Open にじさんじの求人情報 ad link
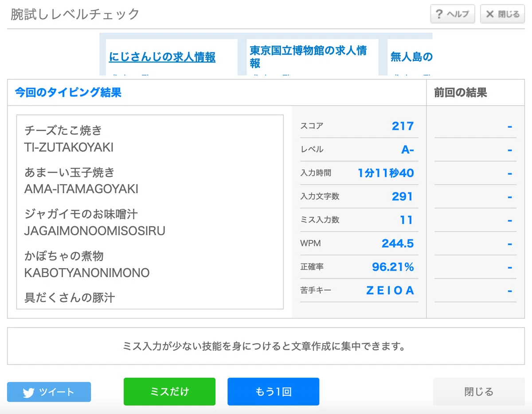The width and height of the screenshot is (532, 414). pos(162,57)
